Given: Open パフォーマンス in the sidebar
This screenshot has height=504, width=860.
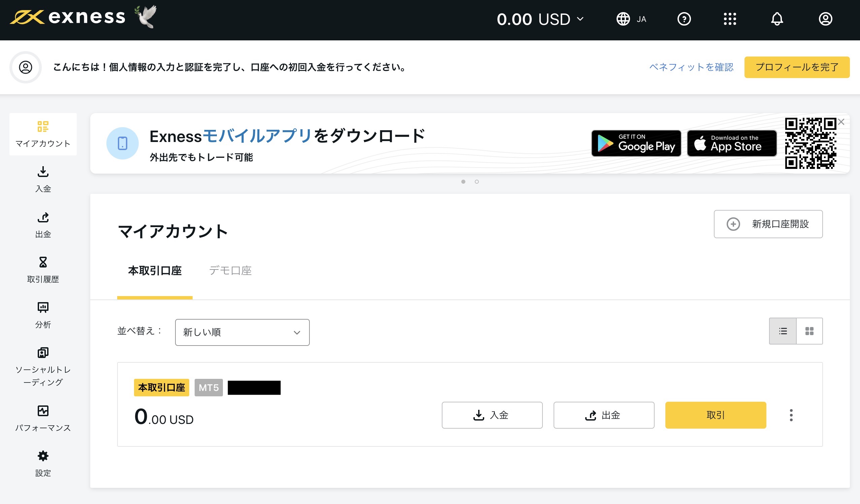Looking at the screenshot, I should click(x=43, y=418).
